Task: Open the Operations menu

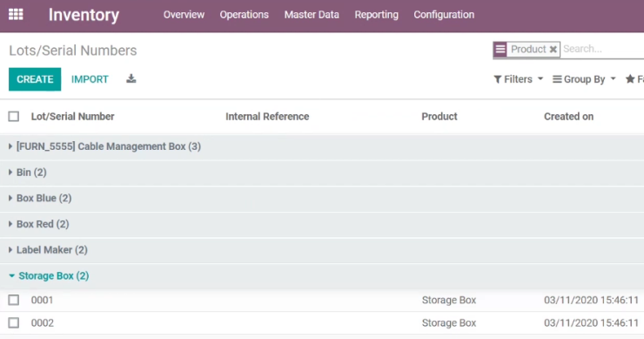Action: click(244, 15)
